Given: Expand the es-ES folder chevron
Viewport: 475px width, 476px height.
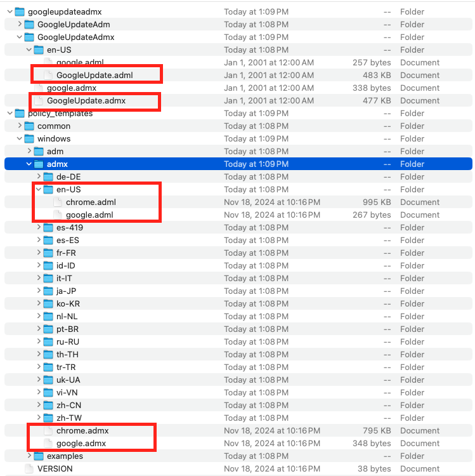Looking at the screenshot, I should pyautogui.click(x=39, y=240).
